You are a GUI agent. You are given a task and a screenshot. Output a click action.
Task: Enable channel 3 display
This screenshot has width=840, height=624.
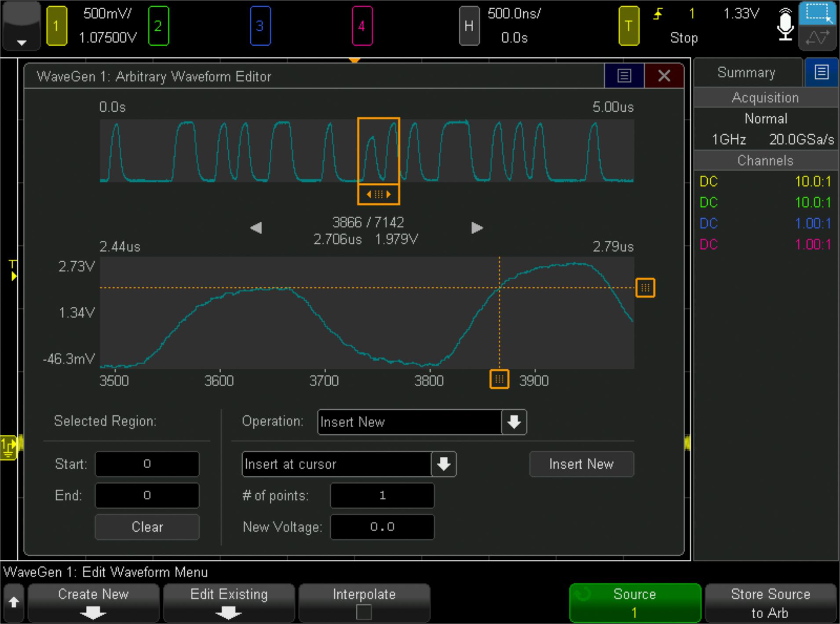pos(261,26)
